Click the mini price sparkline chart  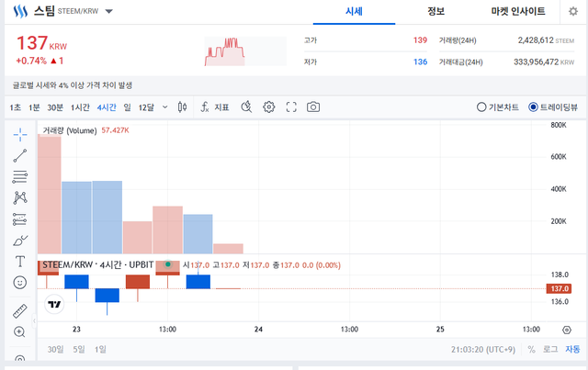click(x=245, y=51)
